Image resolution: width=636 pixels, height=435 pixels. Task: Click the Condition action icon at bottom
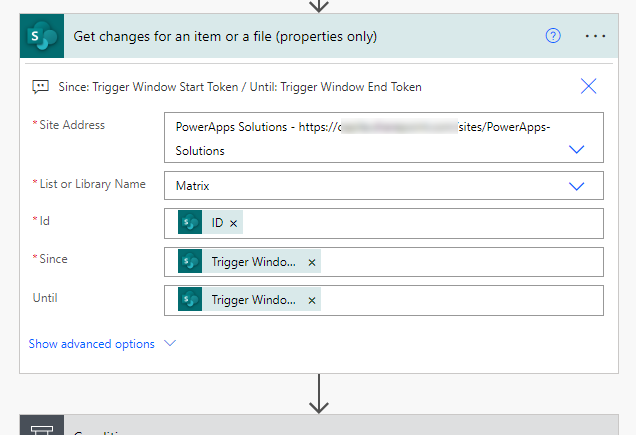click(x=41, y=430)
